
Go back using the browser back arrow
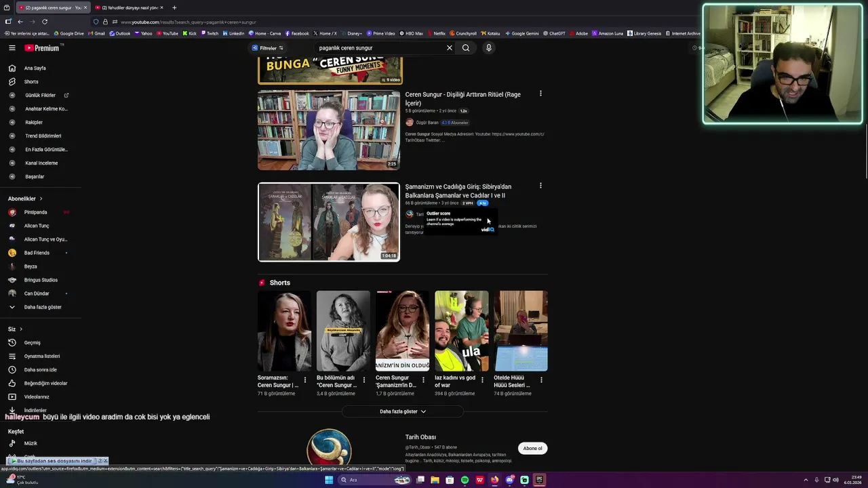pos(20,22)
